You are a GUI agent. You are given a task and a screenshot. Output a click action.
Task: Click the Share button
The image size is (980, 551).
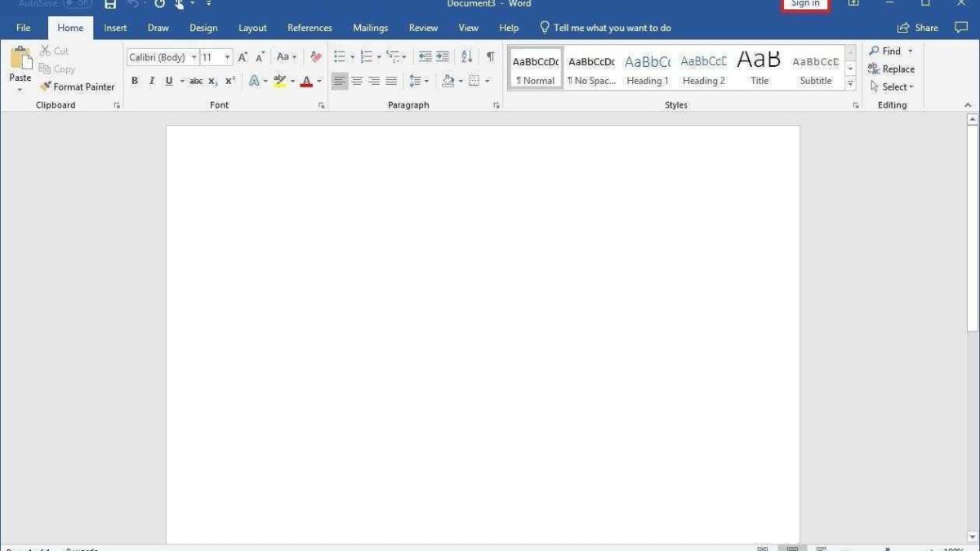tap(918, 28)
